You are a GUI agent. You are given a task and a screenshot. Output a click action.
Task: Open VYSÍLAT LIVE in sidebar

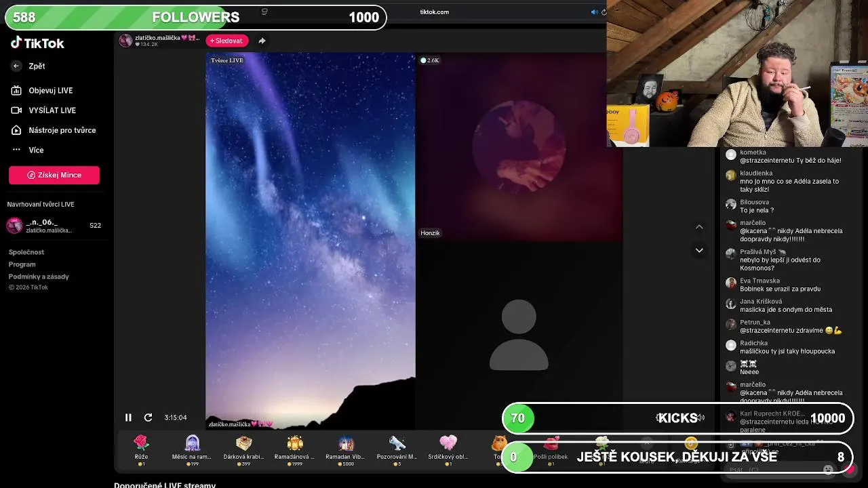click(x=52, y=110)
